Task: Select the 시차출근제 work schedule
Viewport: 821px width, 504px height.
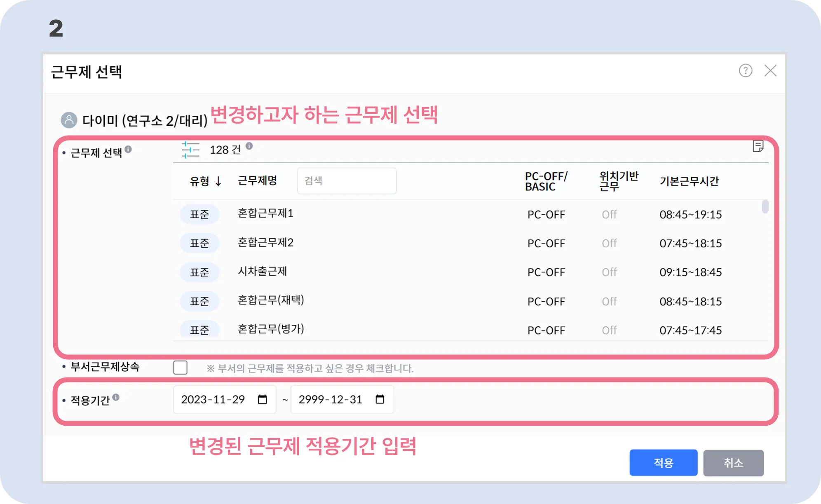Action: [262, 272]
